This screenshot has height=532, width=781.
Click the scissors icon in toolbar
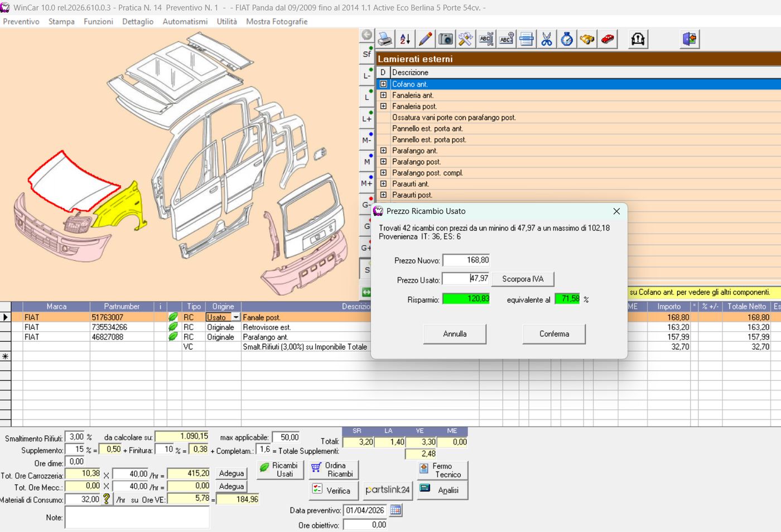tap(547, 39)
